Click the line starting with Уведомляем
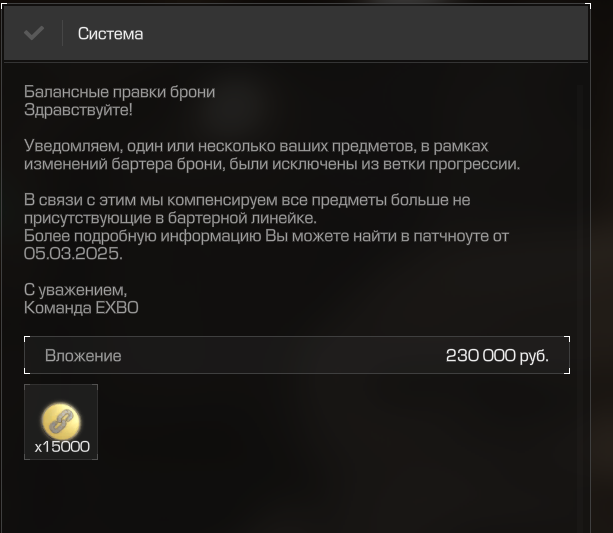Image resolution: width=613 pixels, height=533 pixels. pyautogui.click(x=256, y=146)
